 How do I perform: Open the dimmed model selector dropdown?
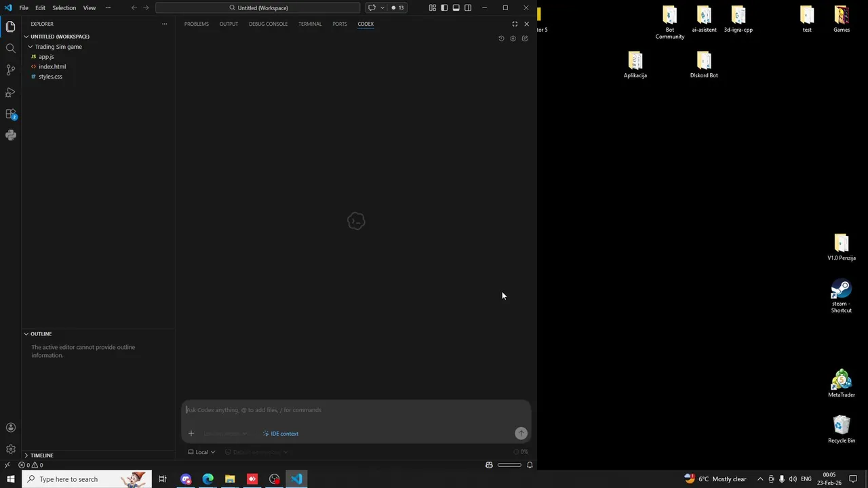[225, 434]
